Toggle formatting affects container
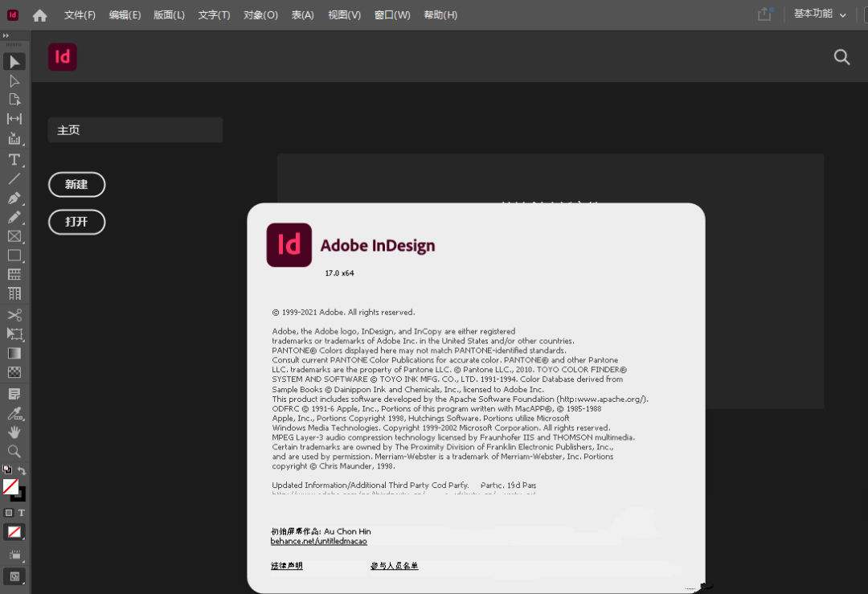Image resolution: width=868 pixels, height=594 pixels. pyautogui.click(x=9, y=513)
